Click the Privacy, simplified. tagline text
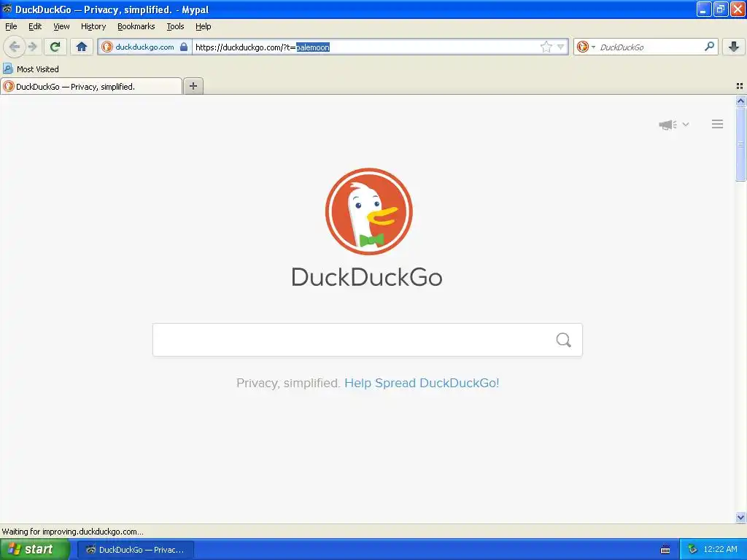This screenshot has height=560, width=747. (288, 383)
